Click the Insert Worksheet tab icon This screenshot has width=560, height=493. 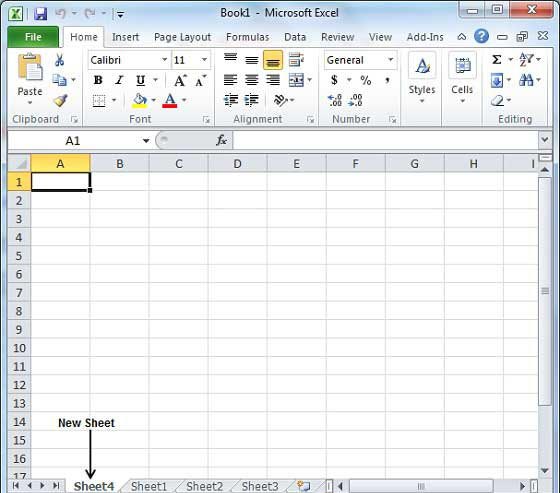point(304,486)
